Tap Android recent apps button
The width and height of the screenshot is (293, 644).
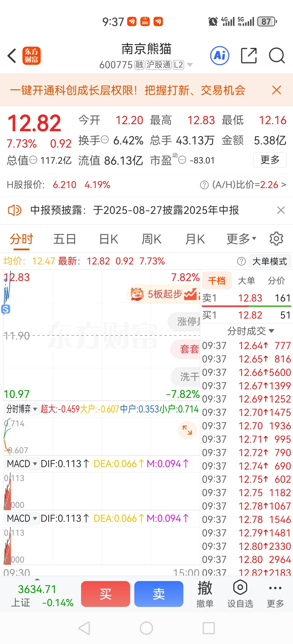[x=209, y=628]
